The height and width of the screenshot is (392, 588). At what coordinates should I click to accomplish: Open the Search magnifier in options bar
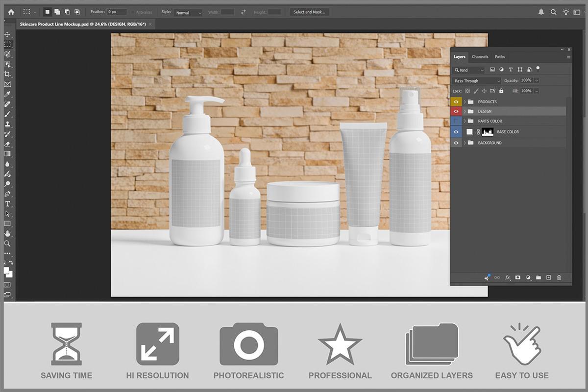[554, 12]
